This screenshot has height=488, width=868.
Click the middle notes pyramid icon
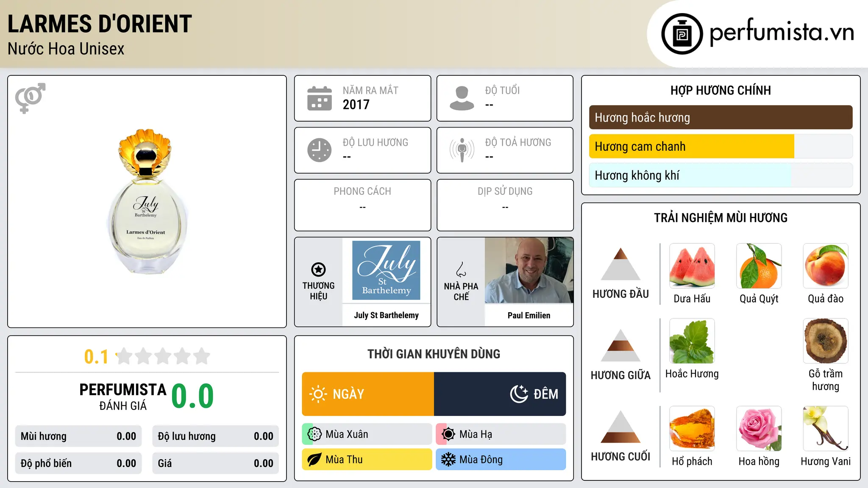tap(620, 345)
